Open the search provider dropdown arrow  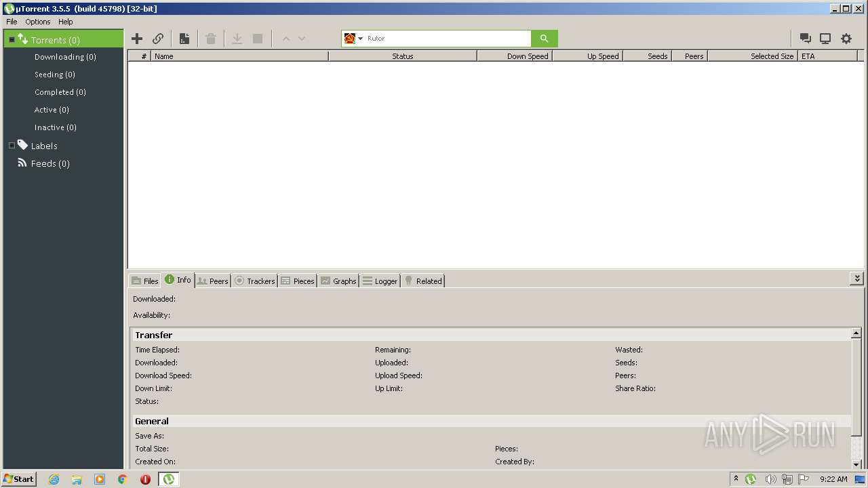click(360, 39)
